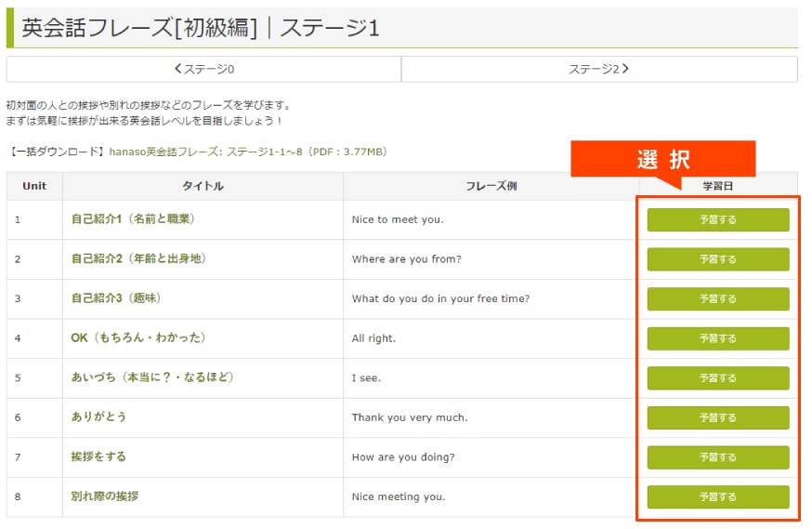Open 自己紹介1（名前と職業） lesson
The image size is (812, 529).
133,219
